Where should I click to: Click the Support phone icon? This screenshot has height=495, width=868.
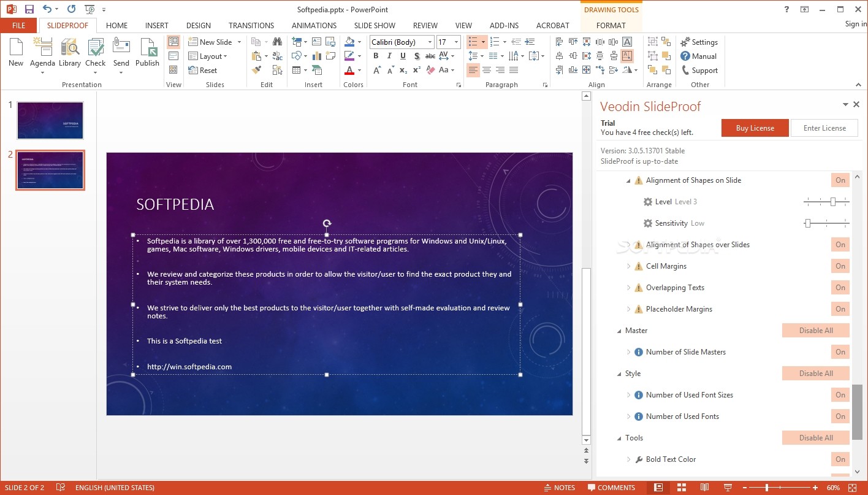685,71
